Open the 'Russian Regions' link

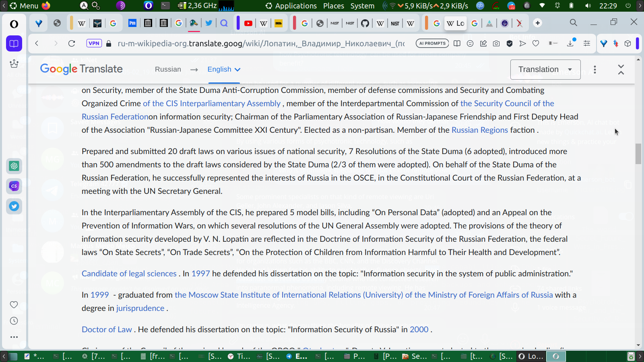click(480, 130)
